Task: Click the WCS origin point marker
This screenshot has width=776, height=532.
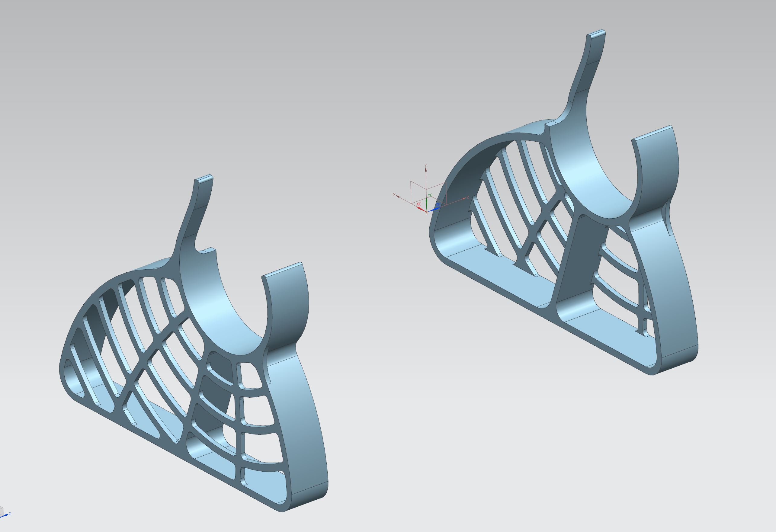Action: pyautogui.click(x=426, y=212)
